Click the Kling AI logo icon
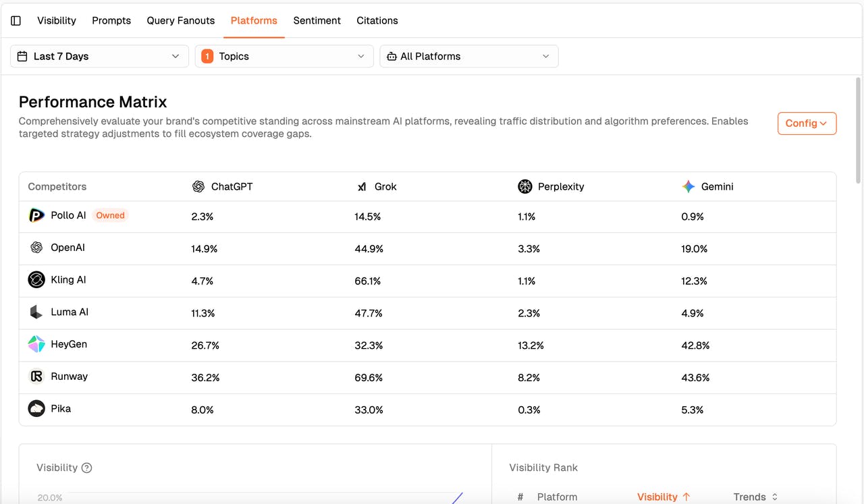 click(x=36, y=280)
